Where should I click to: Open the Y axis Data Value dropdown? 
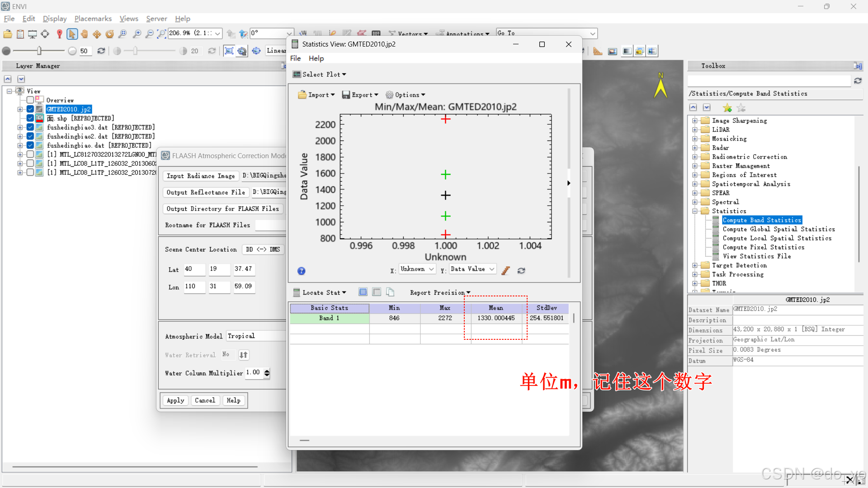tap(472, 269)
